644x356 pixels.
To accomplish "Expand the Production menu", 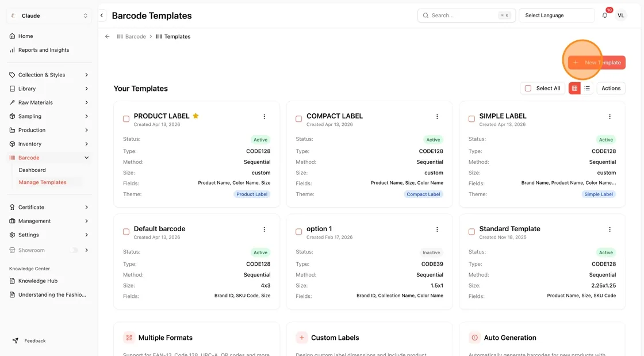I will [49, 130].
